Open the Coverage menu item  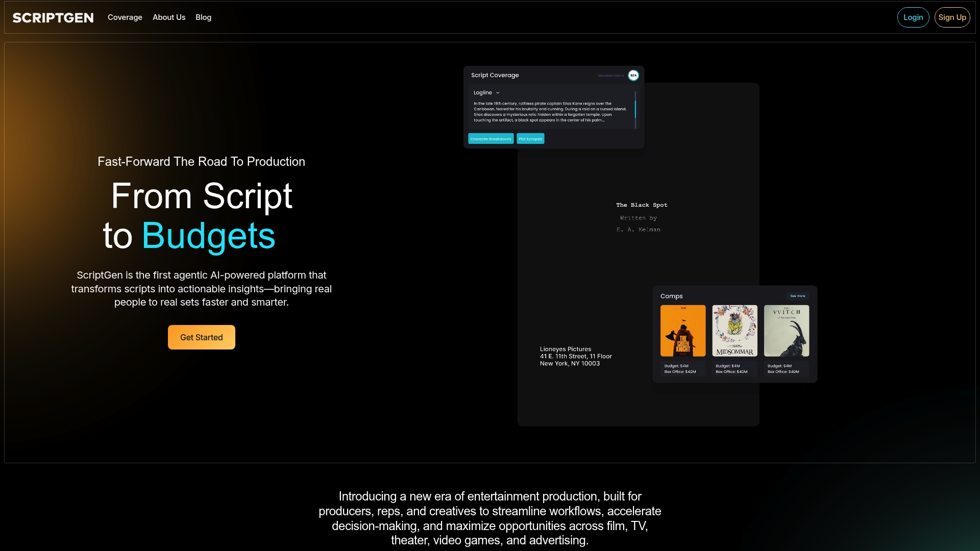(125, 17)
